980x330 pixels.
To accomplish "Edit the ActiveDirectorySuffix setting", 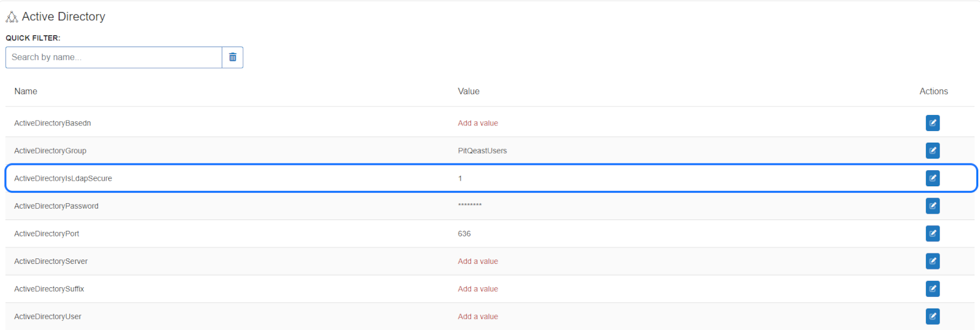I will click(x=932, y=288).
